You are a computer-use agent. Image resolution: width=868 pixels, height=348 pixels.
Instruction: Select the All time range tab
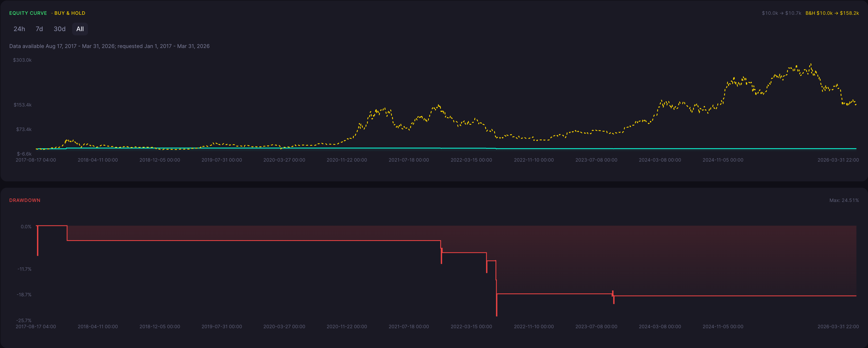click(x=80, y=29)
